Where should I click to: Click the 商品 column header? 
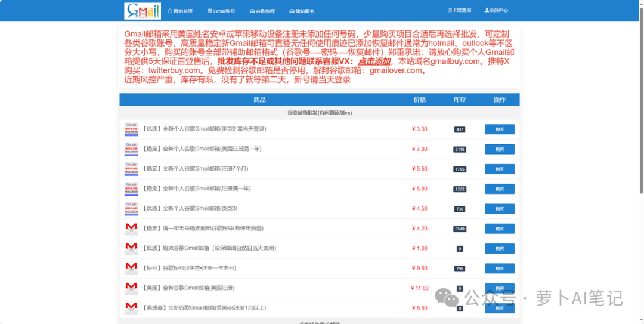pyautogui.click(x=259, y=100)
